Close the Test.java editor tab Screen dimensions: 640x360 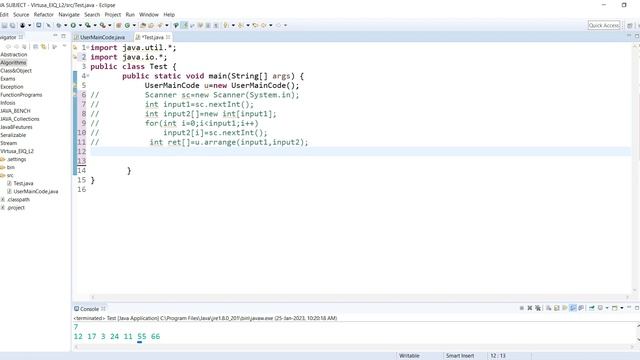[x=168, y=37]
